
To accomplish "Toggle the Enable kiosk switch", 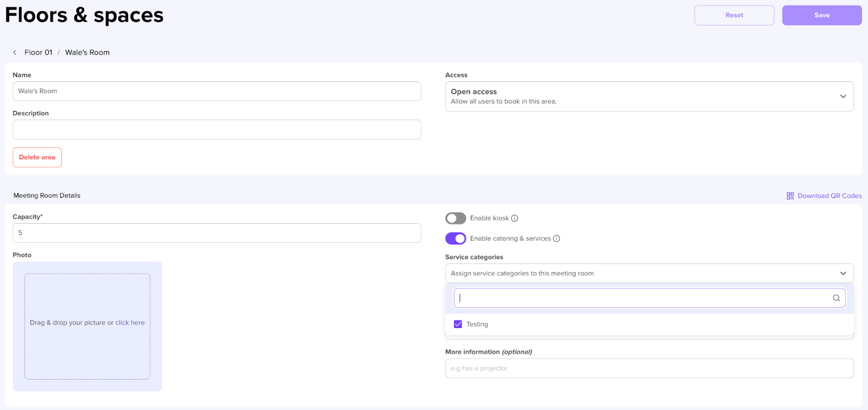I will pyautogui.click(x=456, y=218).
